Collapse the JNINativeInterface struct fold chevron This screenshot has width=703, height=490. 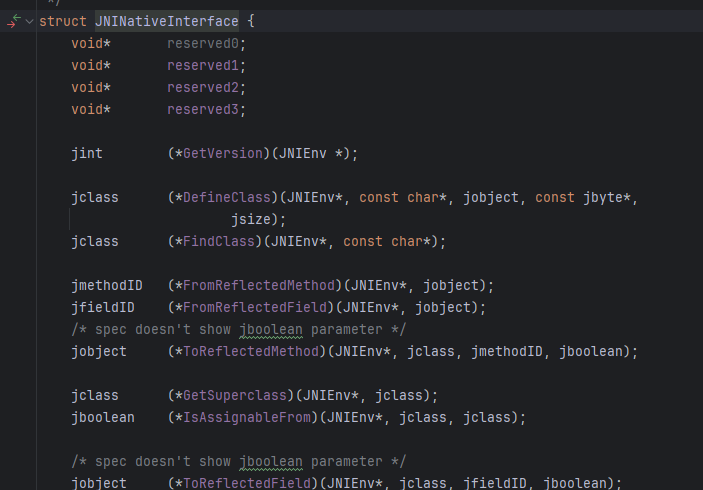point(29,21)
